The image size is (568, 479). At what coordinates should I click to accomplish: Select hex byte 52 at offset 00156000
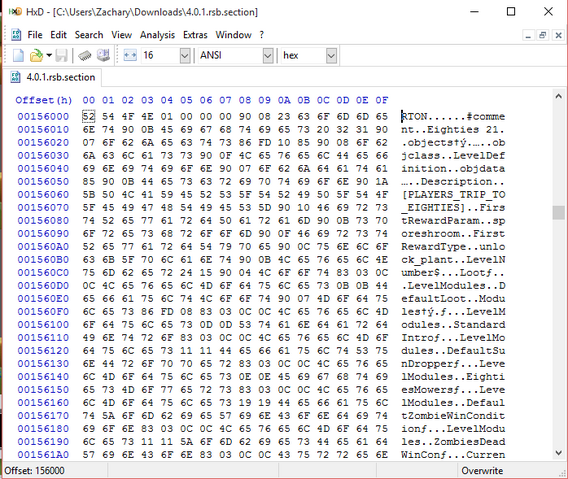88,117
